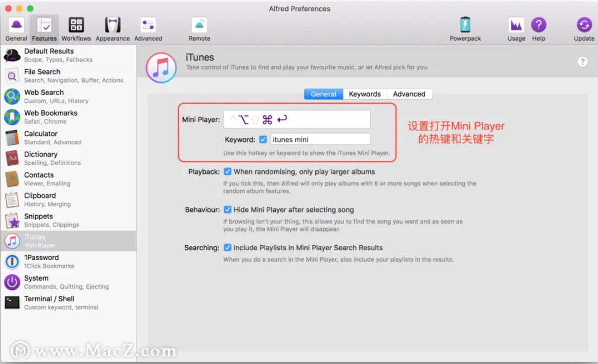The width and height of the screenshot is (598, 364).
Task: Click "Custom keyword, terminal" subtitle text
Action: 61,308
